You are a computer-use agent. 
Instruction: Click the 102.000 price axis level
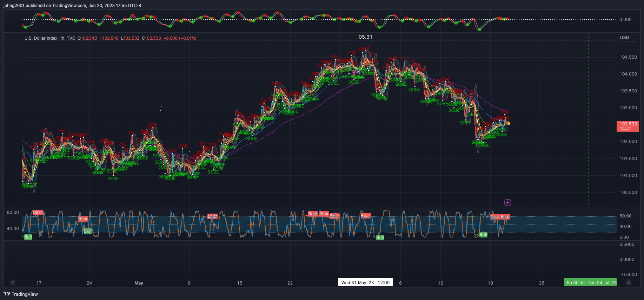click(x=628, y=142)
